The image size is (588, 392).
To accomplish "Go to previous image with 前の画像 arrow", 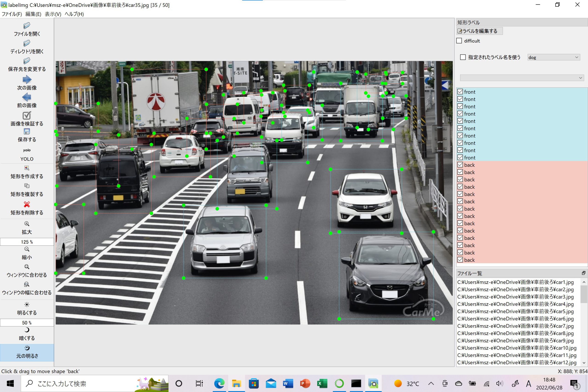I will 27,97.
